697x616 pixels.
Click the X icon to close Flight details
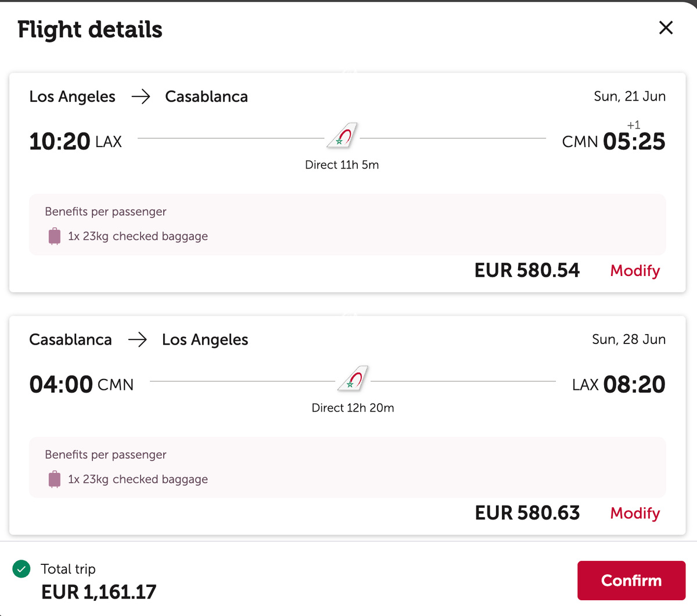pyautogui.click(x=666, y=28)
